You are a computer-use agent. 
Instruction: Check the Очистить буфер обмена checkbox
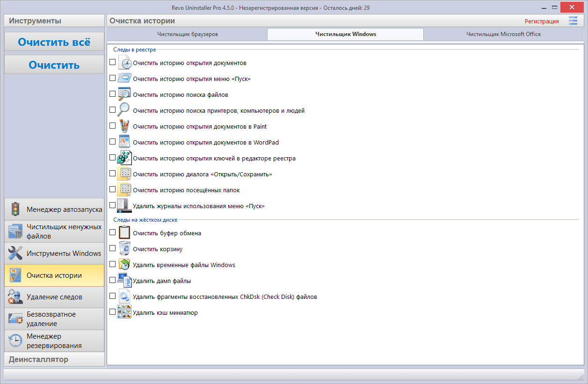pos(112,232)
